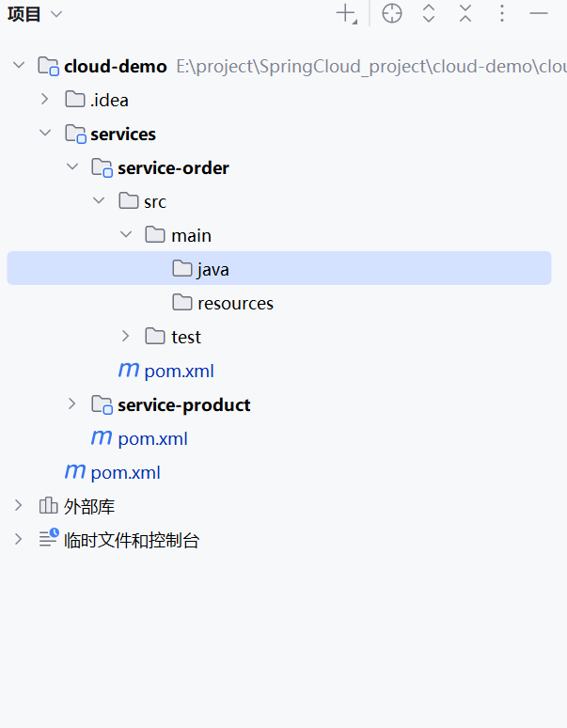Click the expand all icon in header
567x728 pixels.
click(429, 14)
